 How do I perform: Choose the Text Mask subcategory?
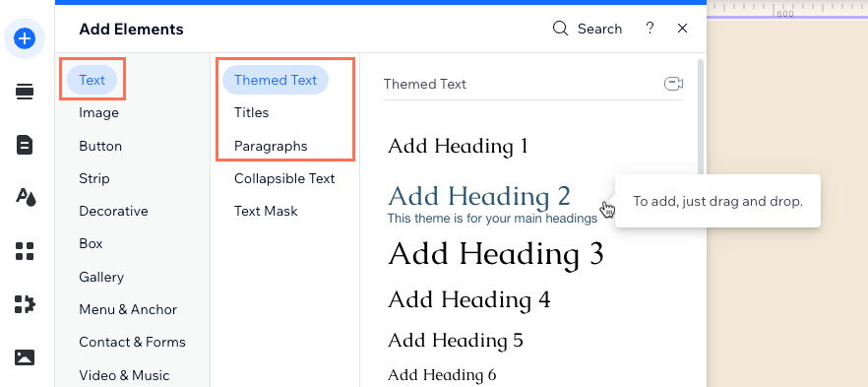(x=266, y=211)
